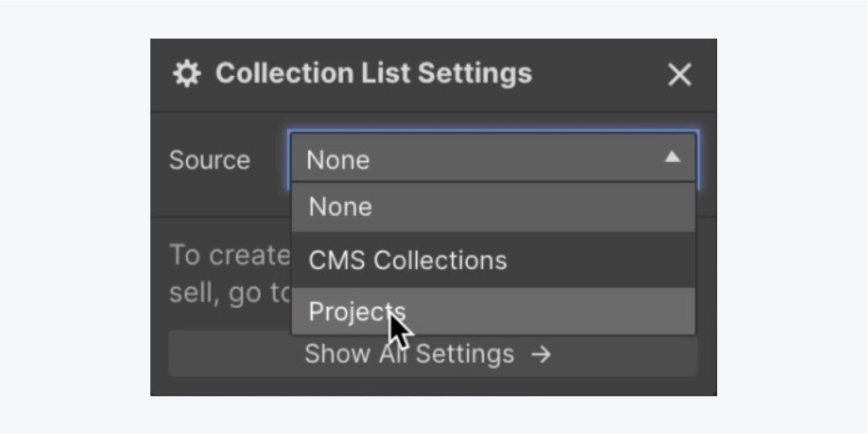Click the Collection List Settings title text
868x434 pixels.
[373, 74]
